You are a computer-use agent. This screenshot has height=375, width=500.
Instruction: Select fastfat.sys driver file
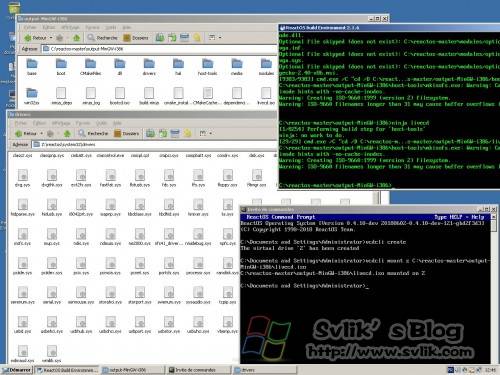point(110,178)
